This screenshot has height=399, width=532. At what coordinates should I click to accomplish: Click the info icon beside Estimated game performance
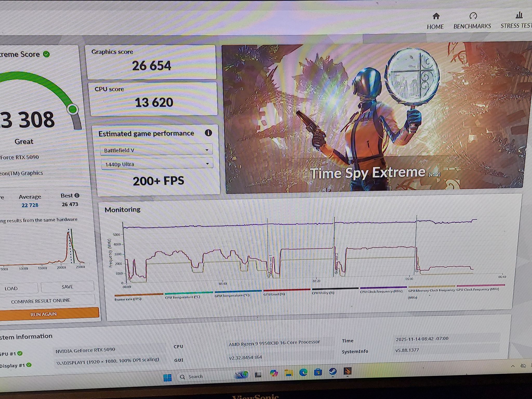208,133
